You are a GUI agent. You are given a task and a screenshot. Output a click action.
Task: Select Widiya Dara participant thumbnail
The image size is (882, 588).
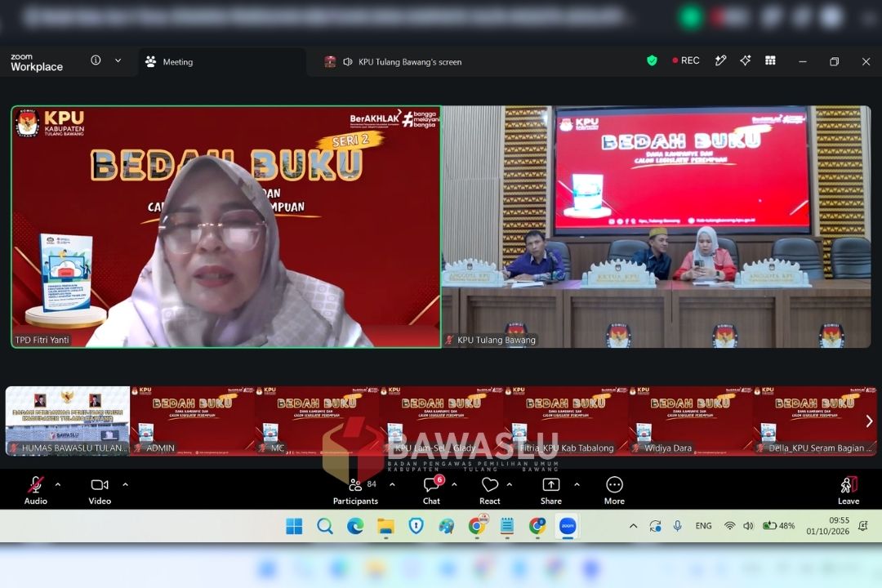690,421
